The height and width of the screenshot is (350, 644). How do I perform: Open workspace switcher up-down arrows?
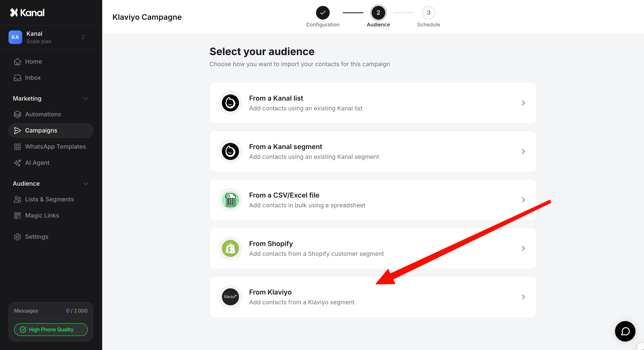[x=83, y=37]
